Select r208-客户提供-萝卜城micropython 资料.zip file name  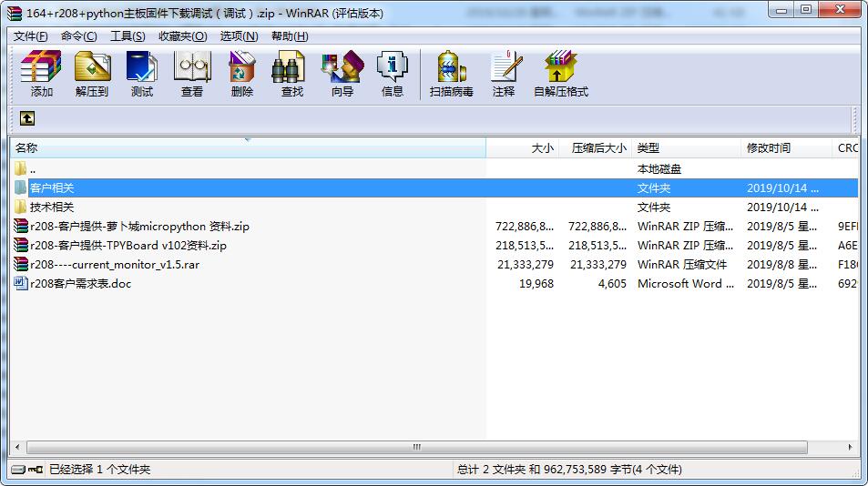click(139, 226)
